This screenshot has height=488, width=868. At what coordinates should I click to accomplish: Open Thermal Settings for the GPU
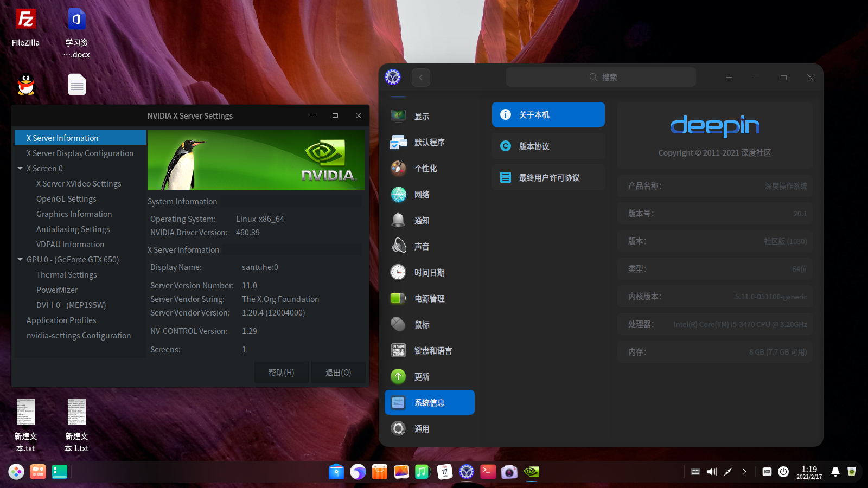(66, 275)
